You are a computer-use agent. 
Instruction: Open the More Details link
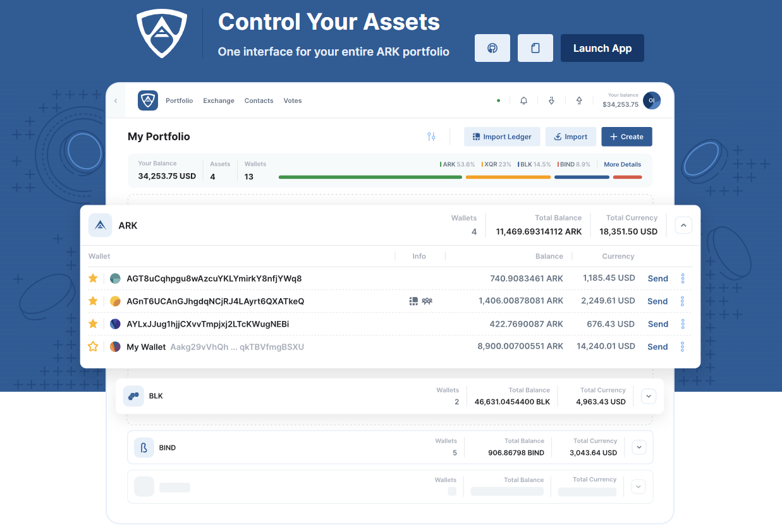tap(622, 164)
